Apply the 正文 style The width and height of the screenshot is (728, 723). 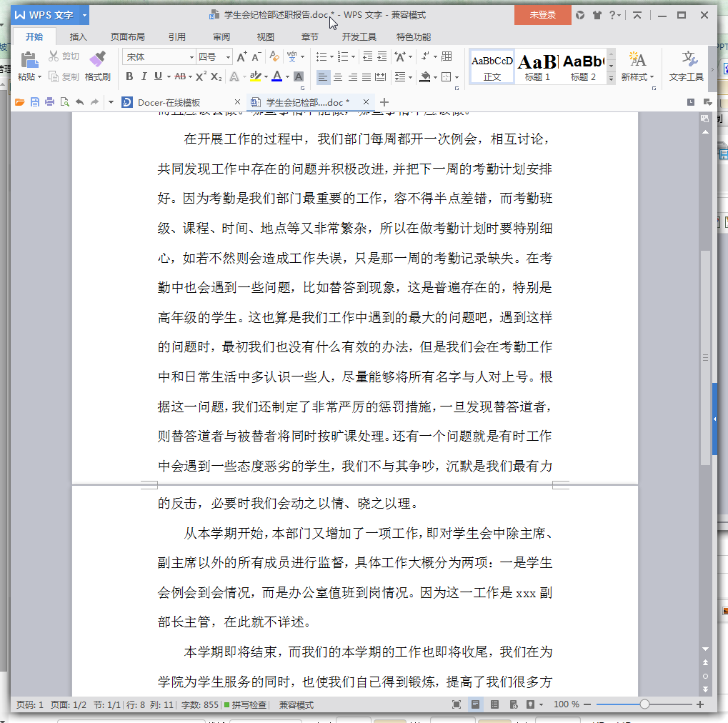pyautogui.click(x=492, y=67)
